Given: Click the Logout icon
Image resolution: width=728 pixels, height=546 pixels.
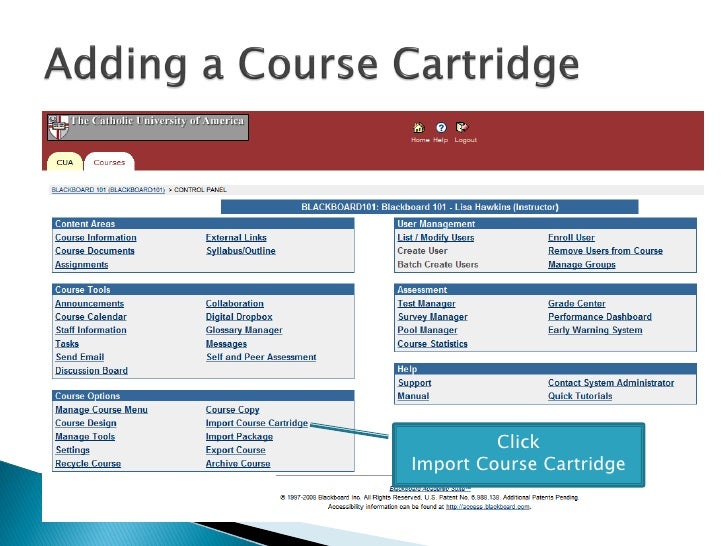Looking at the screenshot, I should (462, 127).
